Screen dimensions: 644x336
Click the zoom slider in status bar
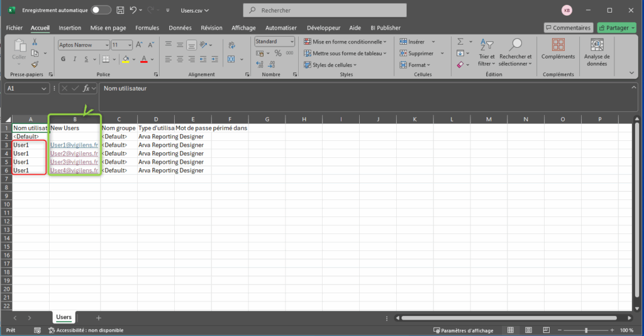[x=586, y=330]
